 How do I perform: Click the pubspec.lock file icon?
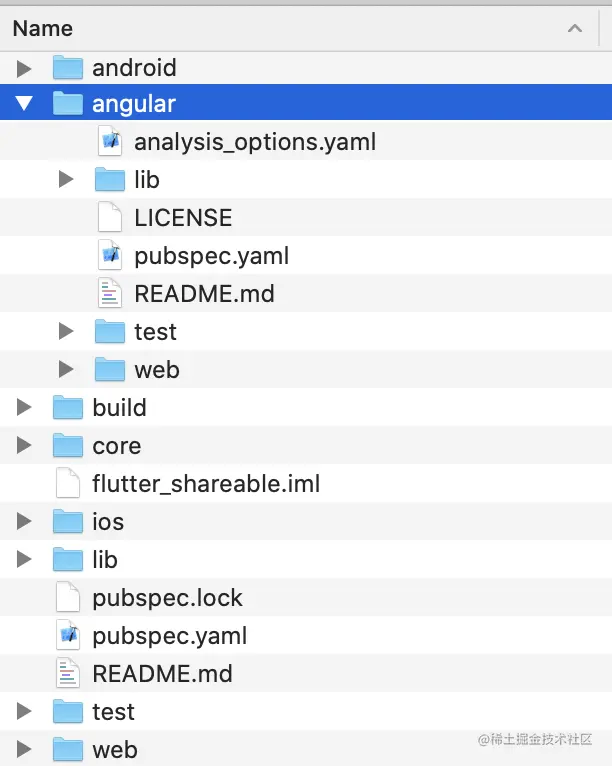[x=67, y=598]
